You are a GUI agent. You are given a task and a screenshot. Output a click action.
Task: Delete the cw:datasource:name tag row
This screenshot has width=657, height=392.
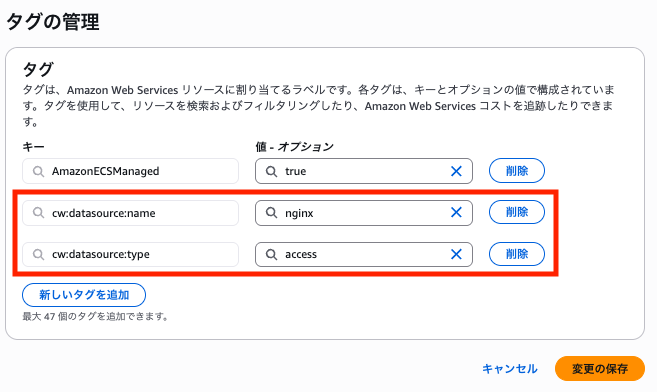coord(517,212)
